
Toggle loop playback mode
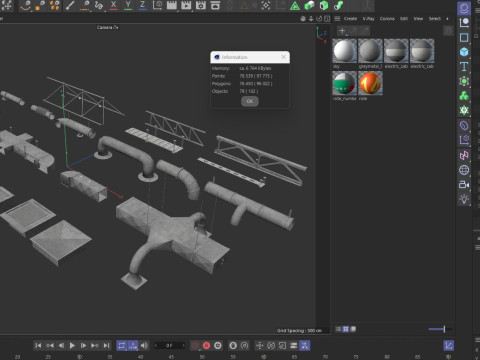[122, 346]
